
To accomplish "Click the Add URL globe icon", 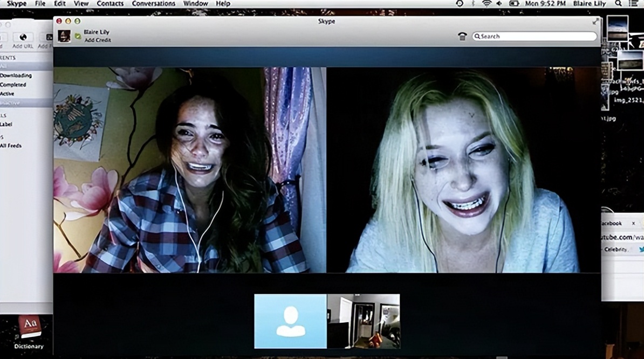I will [x=23, y=37].
